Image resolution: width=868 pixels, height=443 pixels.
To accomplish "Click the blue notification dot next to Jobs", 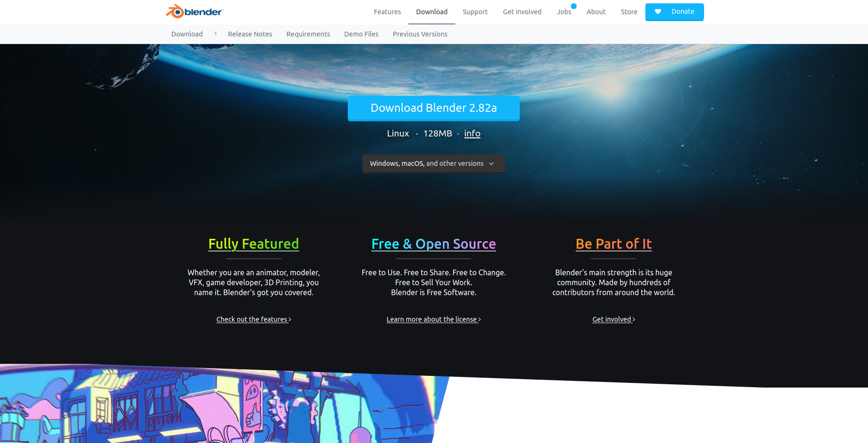I will pyautogui.click(x=574, y=6).
